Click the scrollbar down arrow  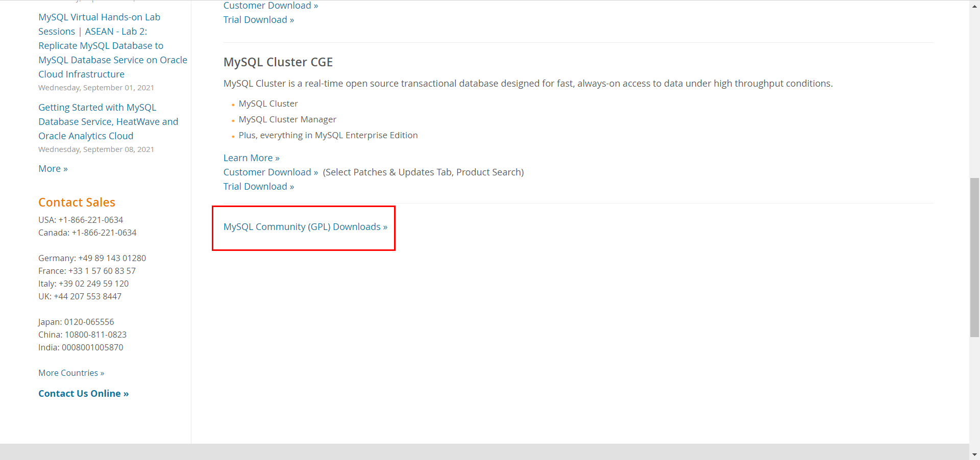pyautogui.click(x=974, y=454)
